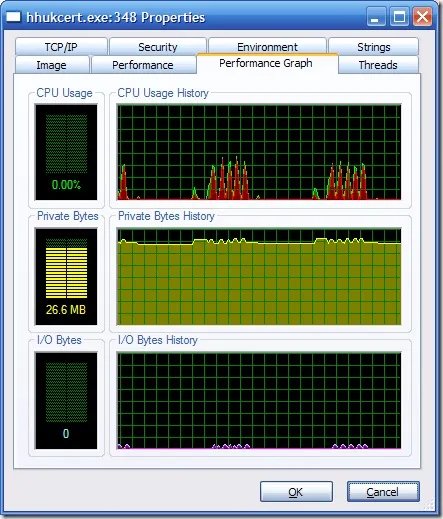443x519 pixels.
Task: Switch to the Performance tab
Action: click(143, 65)
